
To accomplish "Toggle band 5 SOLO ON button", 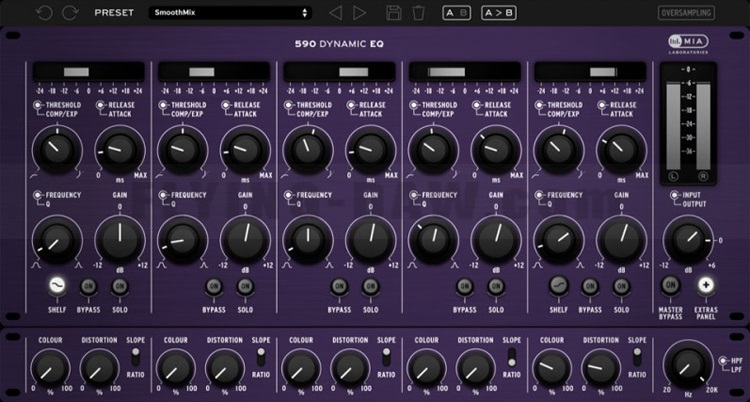I will click(x=621, y=287).
